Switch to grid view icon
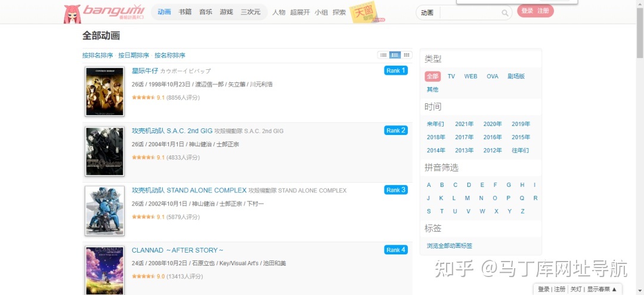This screenshot has width=644, height=295. click(x=406, y=55)
